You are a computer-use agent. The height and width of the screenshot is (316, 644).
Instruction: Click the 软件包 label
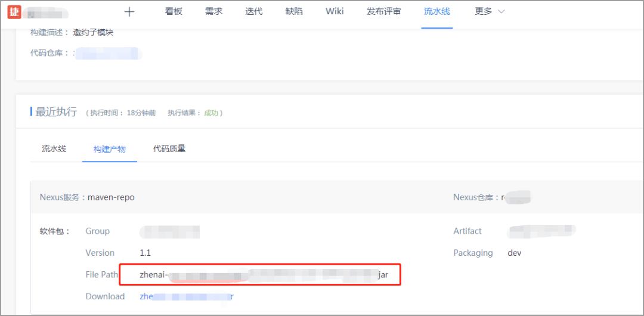[x=55, y=231]
